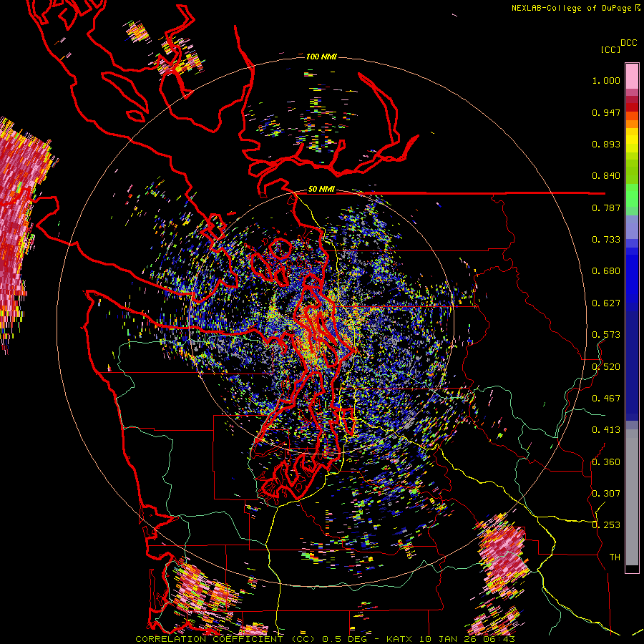This screenshot has width=644, height=644.
Task: Click the 0.627 color scale value
Action: pyautogui.click(x=606, y=303)
